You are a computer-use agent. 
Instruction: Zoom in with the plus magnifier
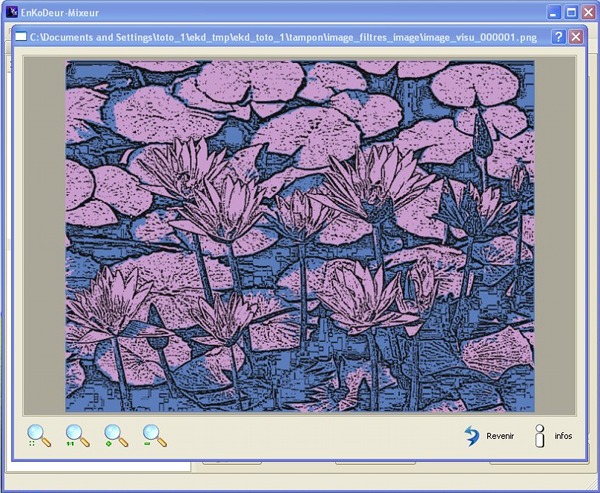(x=116, y=436)
